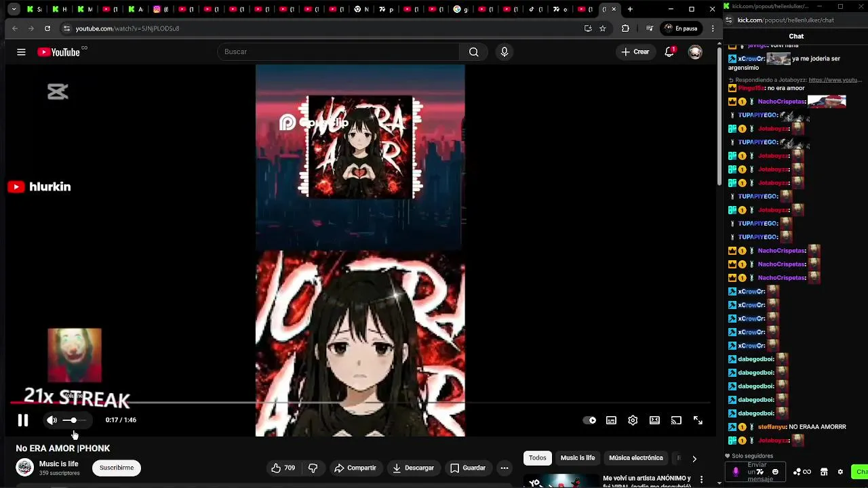
Task: Switch to theater mode
Action: pyautogui.click(x=654, y=420)
